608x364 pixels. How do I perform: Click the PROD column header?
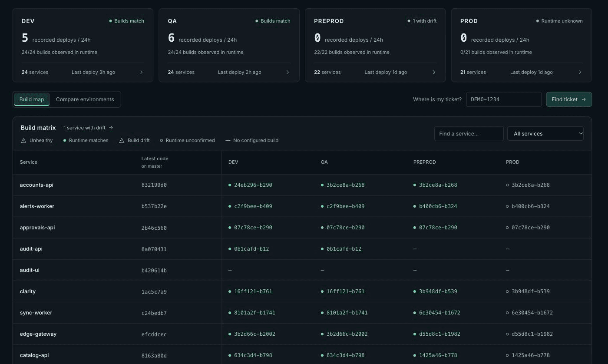pos(512,162)
